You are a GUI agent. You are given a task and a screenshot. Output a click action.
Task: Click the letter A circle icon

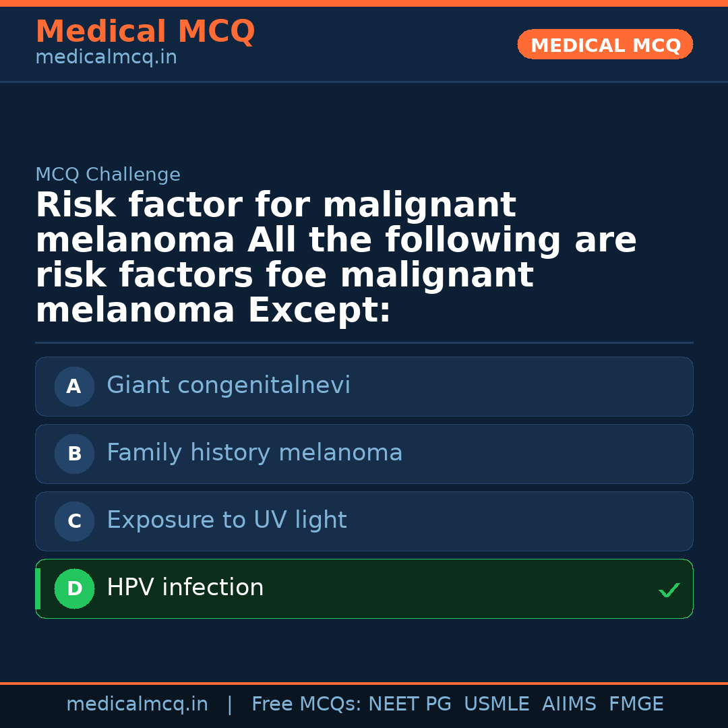[x=74, y=386]
